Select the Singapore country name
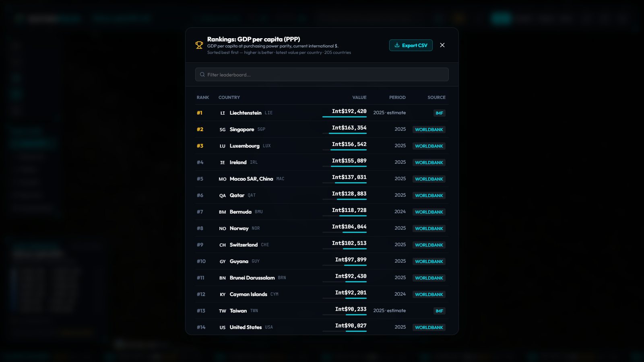 (x=242, y=130)
